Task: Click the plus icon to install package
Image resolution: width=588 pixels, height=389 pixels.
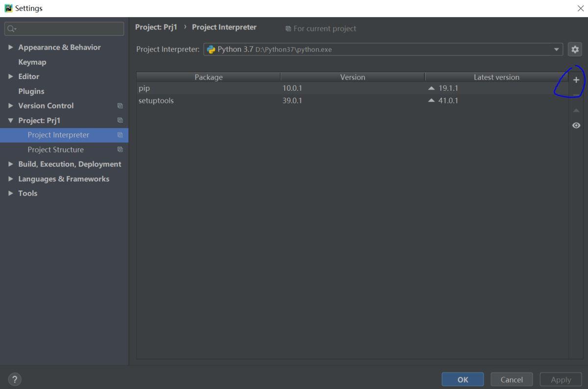Action: 576,80
